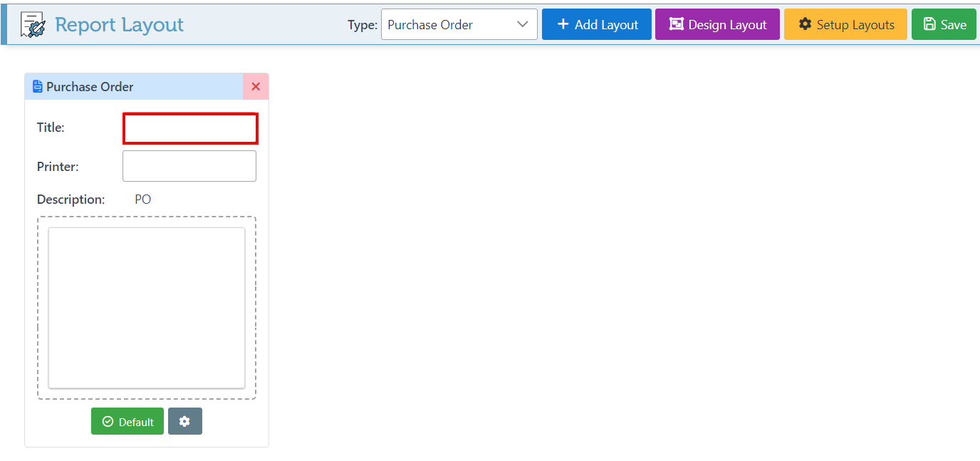Click the plus icon in Add Layout

click(563, 24)
